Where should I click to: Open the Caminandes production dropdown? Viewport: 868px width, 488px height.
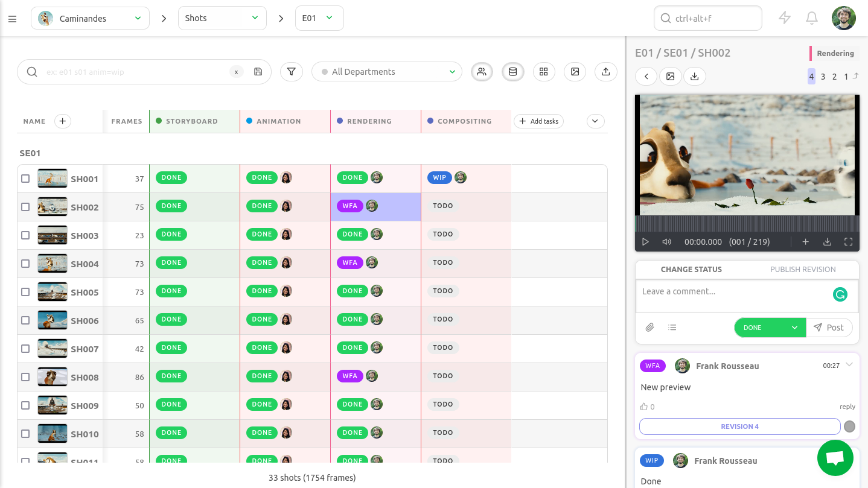90,19
